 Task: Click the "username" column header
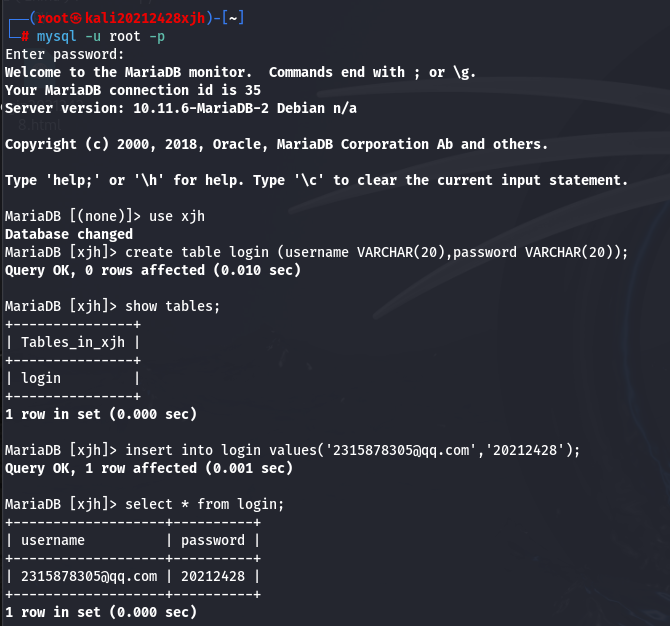point(53,540)
